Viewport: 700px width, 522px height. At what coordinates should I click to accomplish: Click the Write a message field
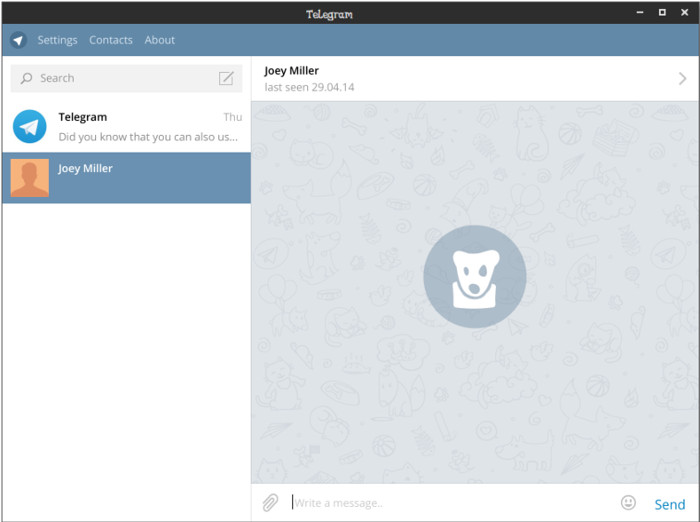[x=451, y=503]
